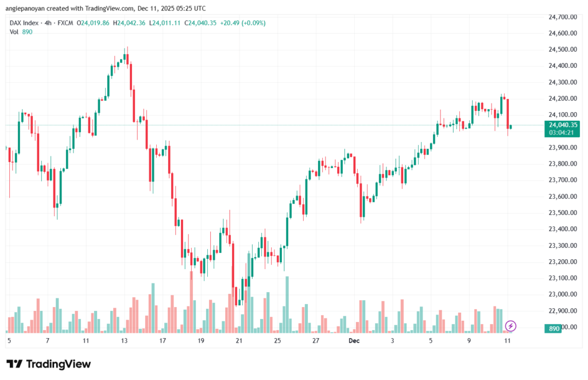Click the 23,000.00 price scale label
The image size is (588, 380).
click(x=563, y=294)
